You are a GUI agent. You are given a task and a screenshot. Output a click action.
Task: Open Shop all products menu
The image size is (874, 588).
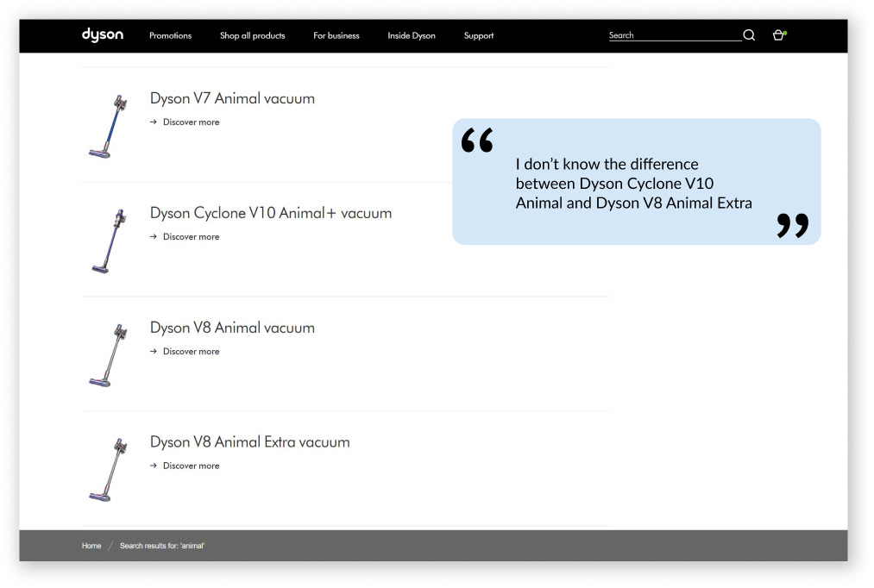point(253,35)
